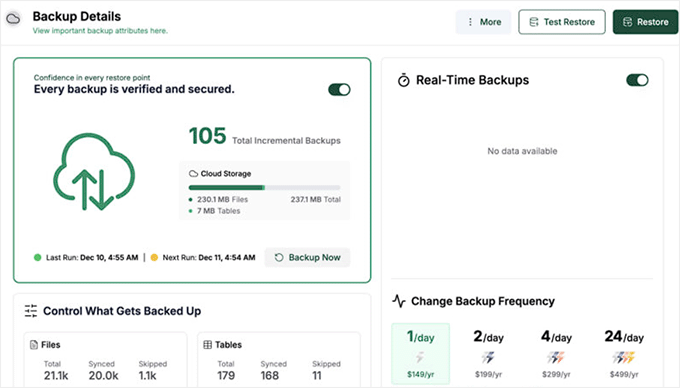
Task: Click the '$499/yr' price label
Action: [x=624, y=374]
